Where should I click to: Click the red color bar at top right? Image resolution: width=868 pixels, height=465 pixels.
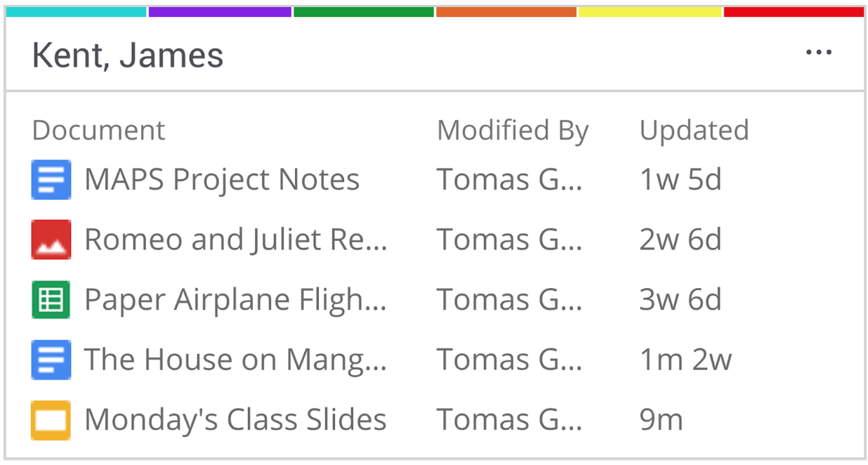pyautogui.click(x=794, y=11)
